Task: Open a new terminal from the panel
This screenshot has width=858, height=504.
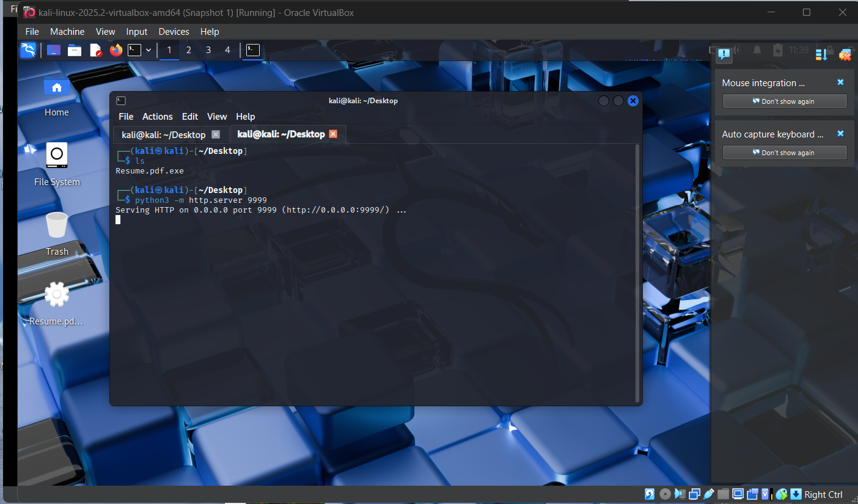Action: [134, 49]
